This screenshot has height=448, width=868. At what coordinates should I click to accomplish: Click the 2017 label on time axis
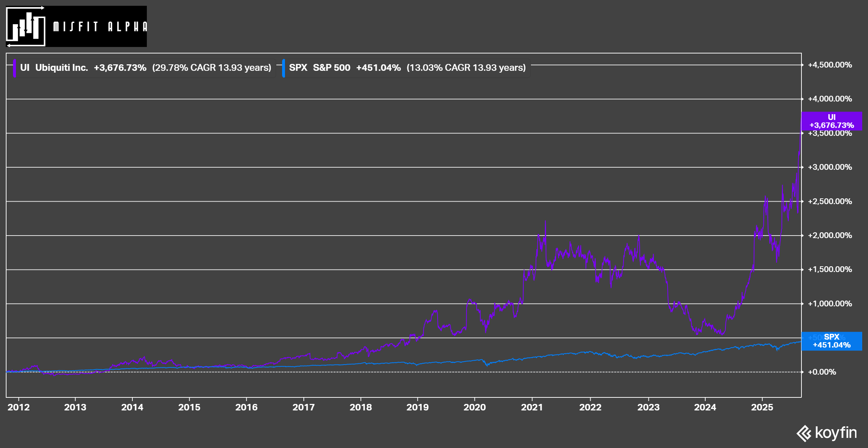click(303, 407)
